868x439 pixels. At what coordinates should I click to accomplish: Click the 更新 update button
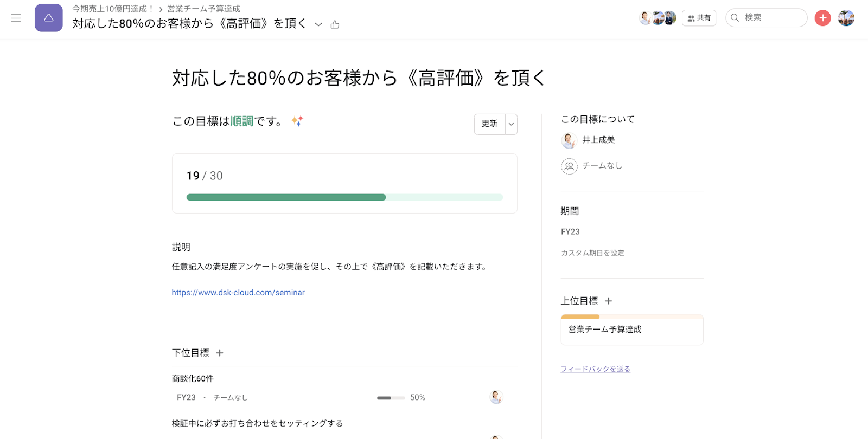coord(489,124)
